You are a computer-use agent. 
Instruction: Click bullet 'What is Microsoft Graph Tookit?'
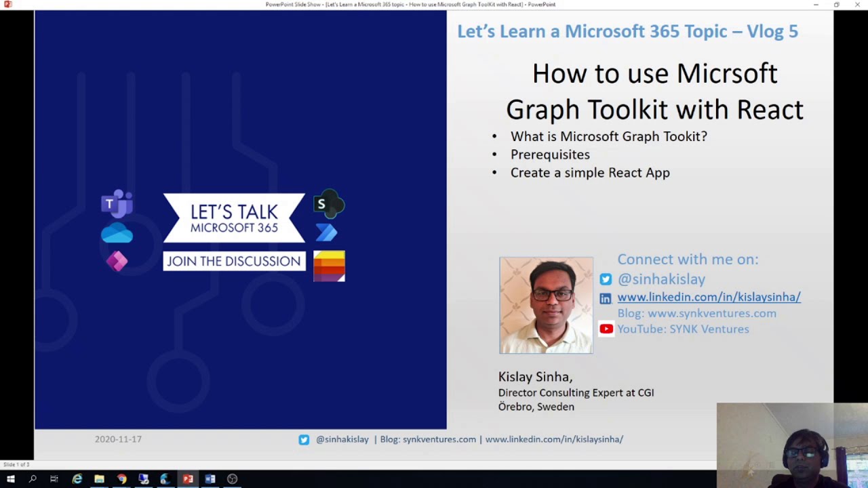coord(608,136)
